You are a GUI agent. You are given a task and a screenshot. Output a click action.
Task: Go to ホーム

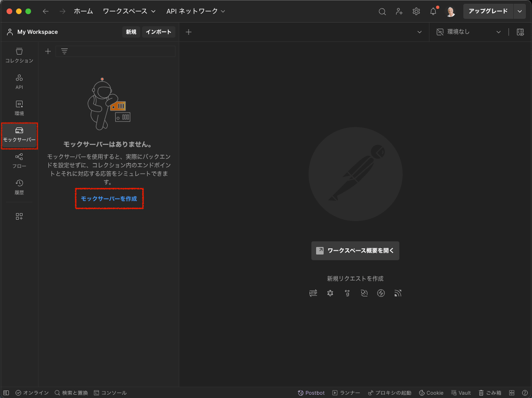(x=83, y=11)
